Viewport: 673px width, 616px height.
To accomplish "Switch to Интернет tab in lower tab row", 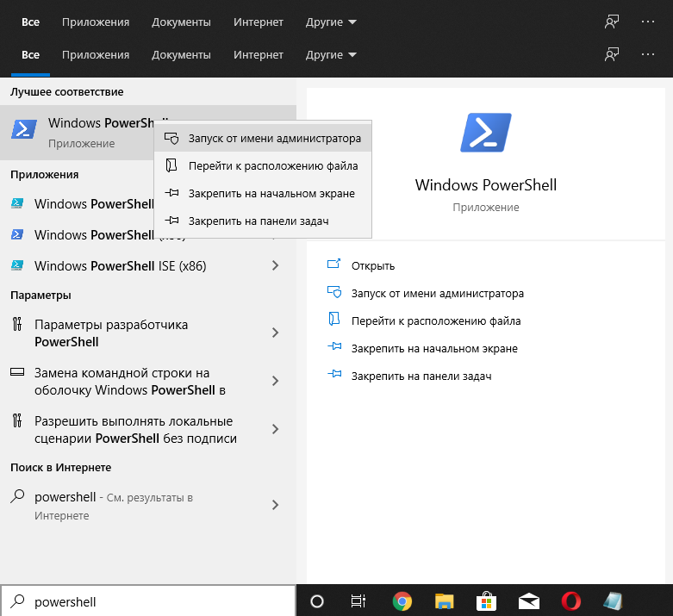I will pyautogui.click(x=259, y=54).
